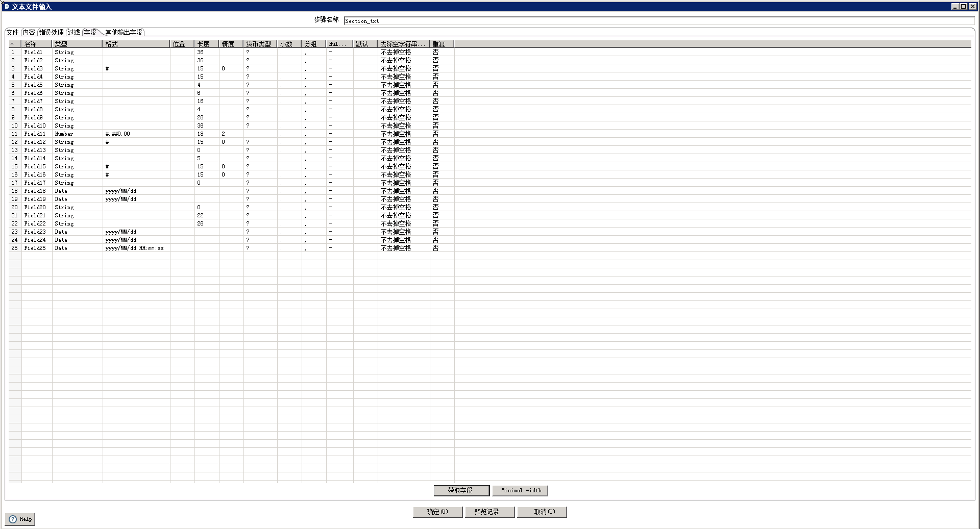980x529 pixels.
Task: Click the 小数 column header
Action: click(289, 44)
